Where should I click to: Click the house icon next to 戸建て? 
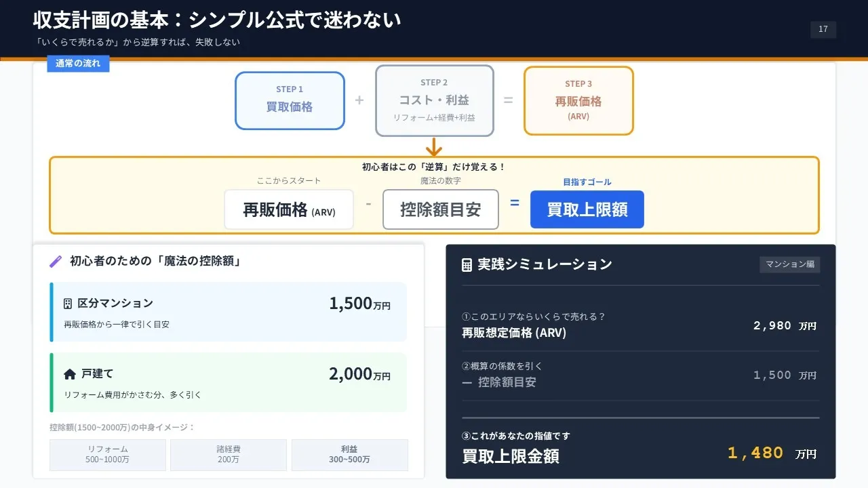coord(69,374)
